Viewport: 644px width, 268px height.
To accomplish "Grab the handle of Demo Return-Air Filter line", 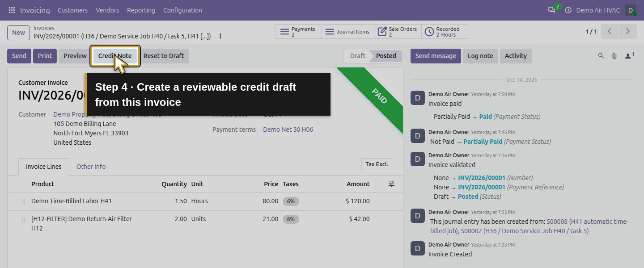I will 23,219.
